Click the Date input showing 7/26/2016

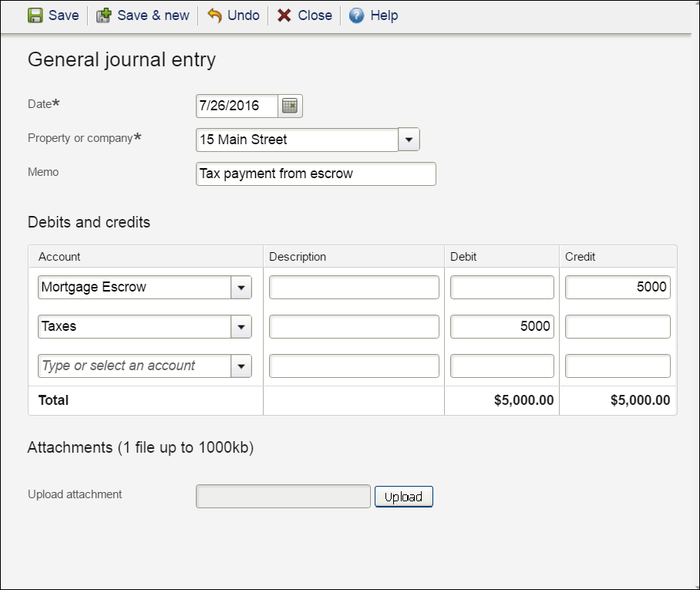[237, 106]
